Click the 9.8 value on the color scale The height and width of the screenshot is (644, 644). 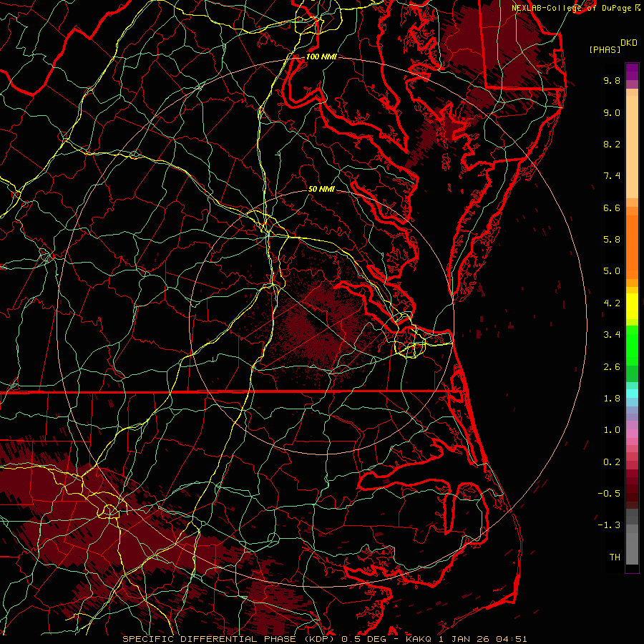(612, 80)
